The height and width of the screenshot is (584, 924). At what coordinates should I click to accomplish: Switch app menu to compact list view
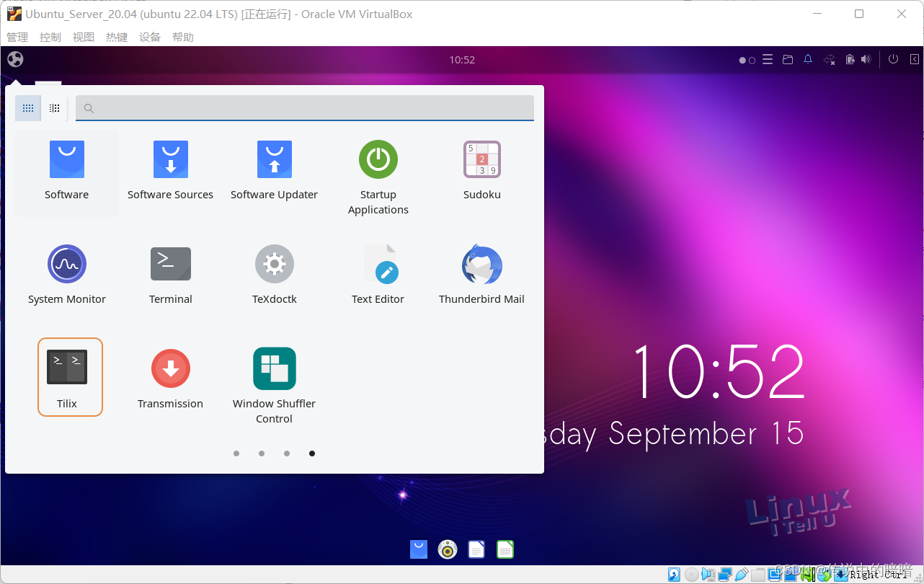54,108
